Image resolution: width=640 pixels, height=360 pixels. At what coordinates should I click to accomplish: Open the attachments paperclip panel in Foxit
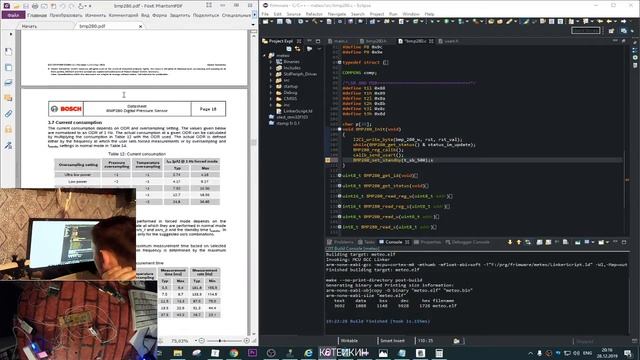pos(8,114)
